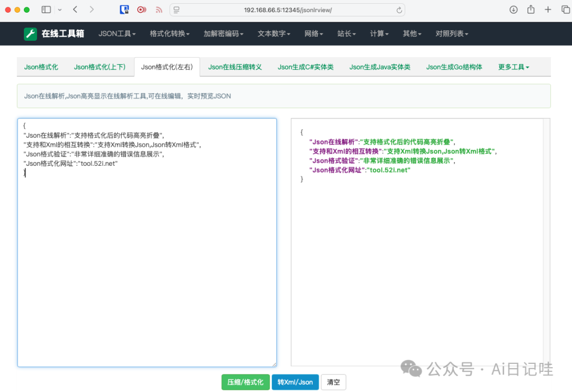This screenshot has width=572, height=392.
Task: Open the Json生成C#实体类 tab
Action: (x=306, y=67)
